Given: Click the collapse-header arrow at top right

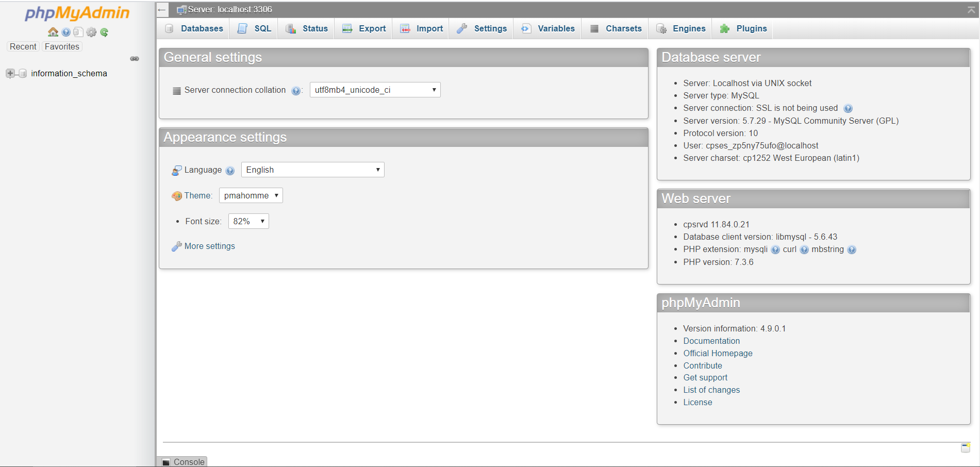Looking at the screenshot, I should (x=971, y=10).
